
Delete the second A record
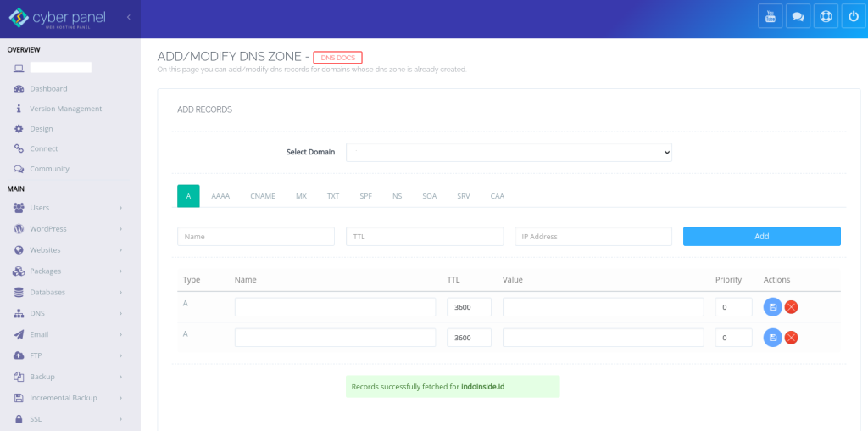tap(791, 338)
